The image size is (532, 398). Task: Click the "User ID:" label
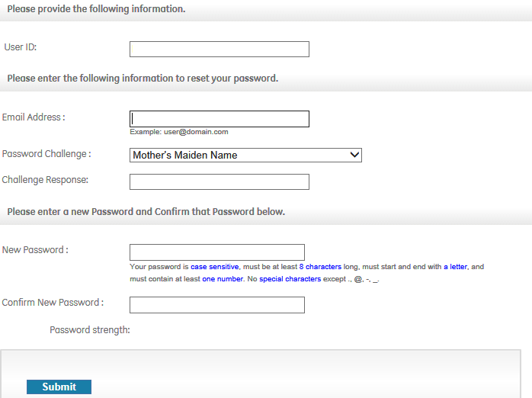pos(21,47)
